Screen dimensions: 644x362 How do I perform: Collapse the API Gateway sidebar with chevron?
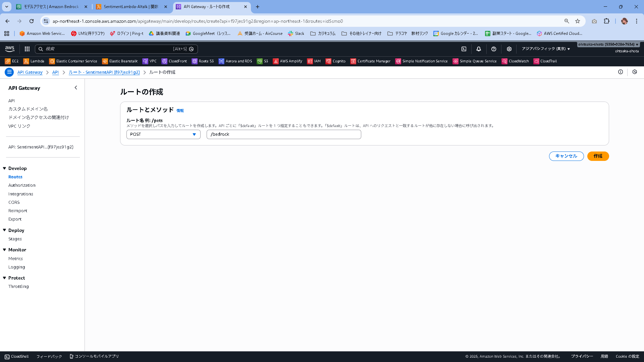click(76, 88)
